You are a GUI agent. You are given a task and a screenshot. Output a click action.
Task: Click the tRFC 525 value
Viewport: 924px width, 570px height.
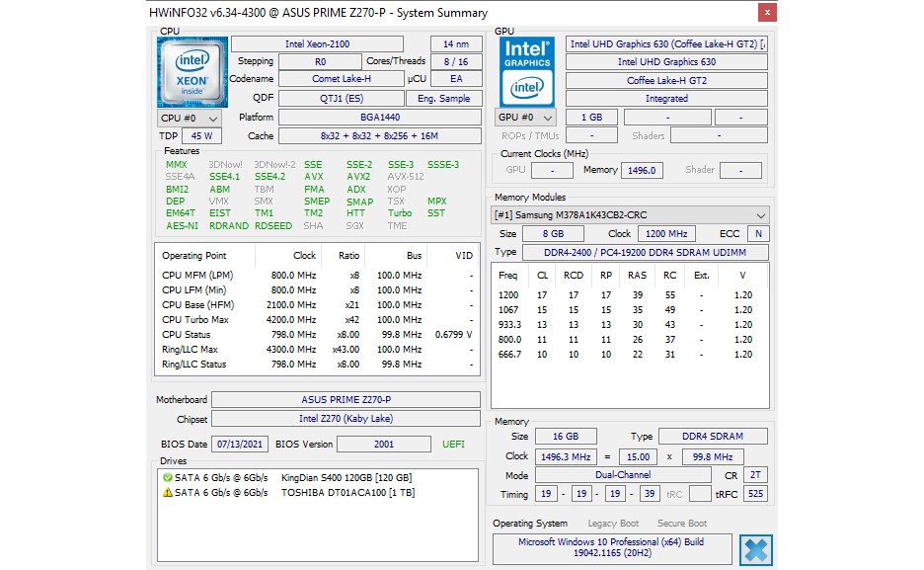point(755,494)
